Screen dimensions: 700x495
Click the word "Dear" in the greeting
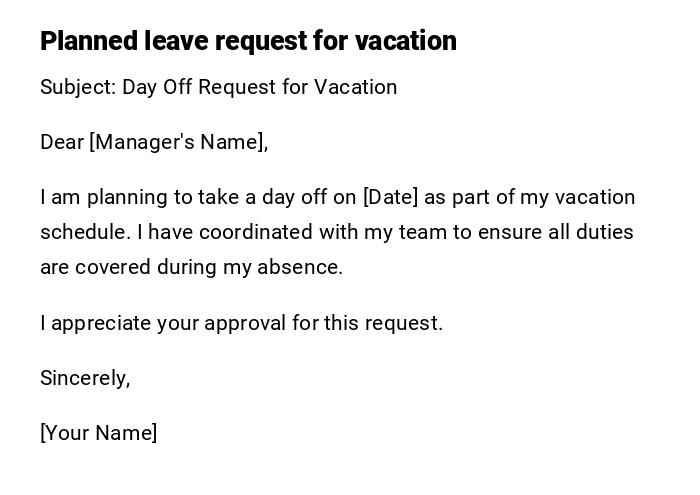62,142
